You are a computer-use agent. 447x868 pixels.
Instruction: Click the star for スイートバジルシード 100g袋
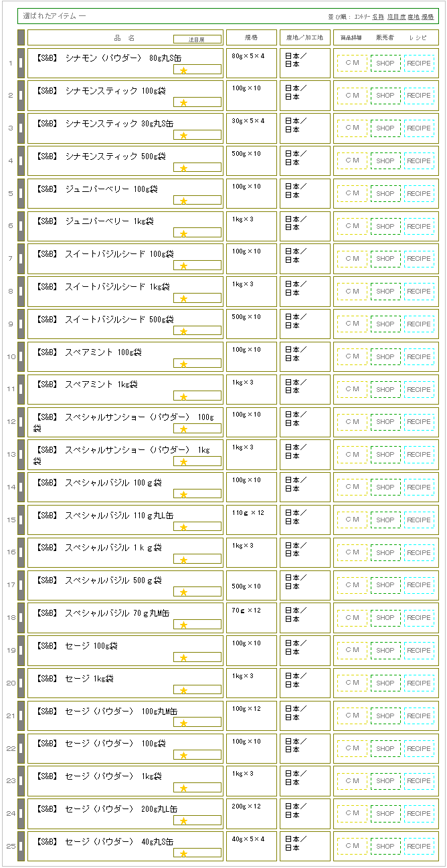[x=183, y=266]
